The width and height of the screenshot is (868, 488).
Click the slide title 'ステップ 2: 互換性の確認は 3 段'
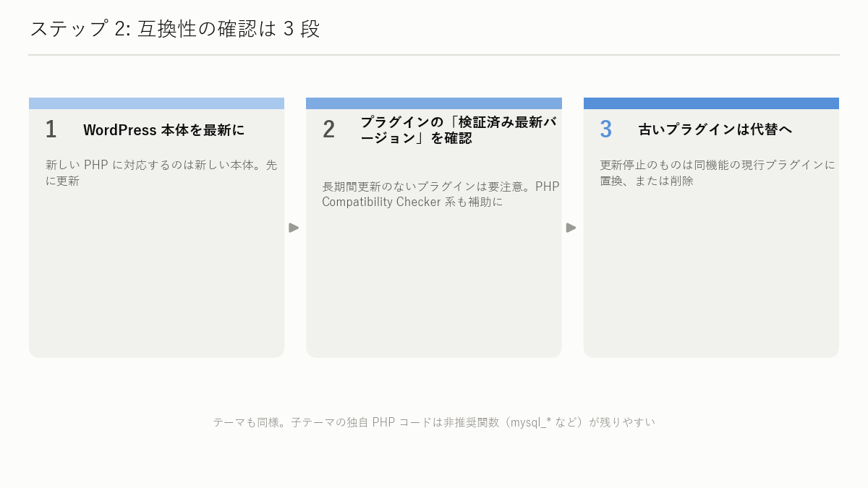[x=175, y=29]
